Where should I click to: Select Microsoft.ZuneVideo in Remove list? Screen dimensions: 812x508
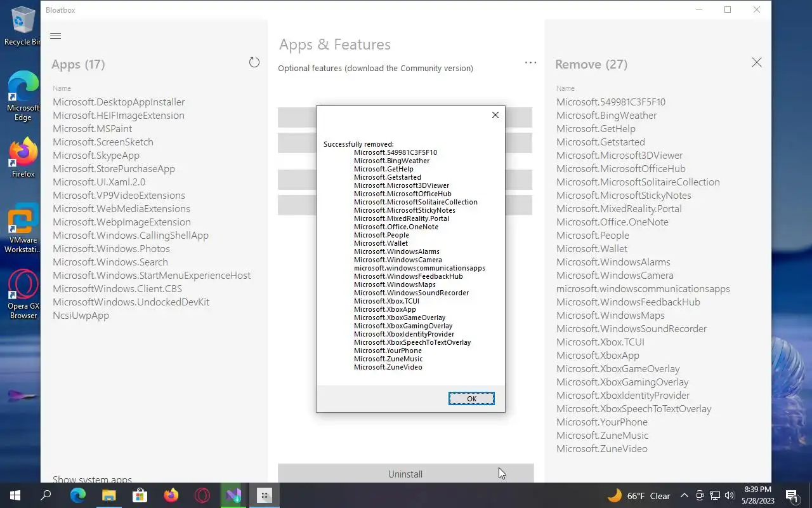(602, 448)
